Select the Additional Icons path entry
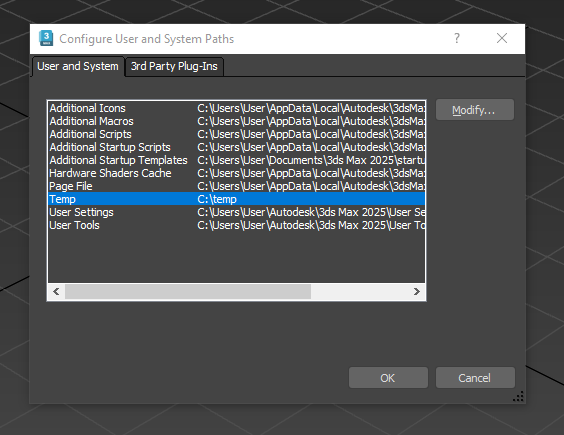Viewport: 564px width, 435px height. (237, 108)
